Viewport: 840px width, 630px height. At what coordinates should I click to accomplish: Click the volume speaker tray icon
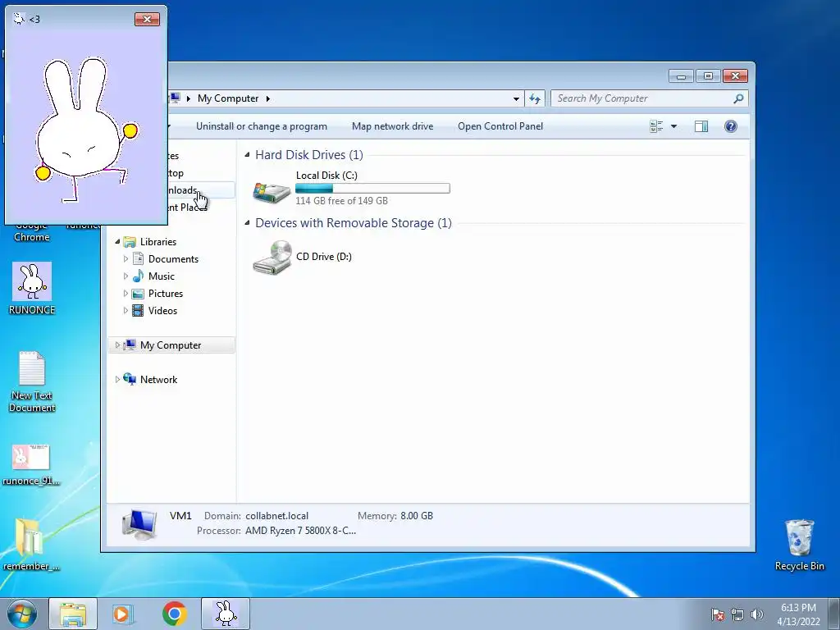[756, 614]
